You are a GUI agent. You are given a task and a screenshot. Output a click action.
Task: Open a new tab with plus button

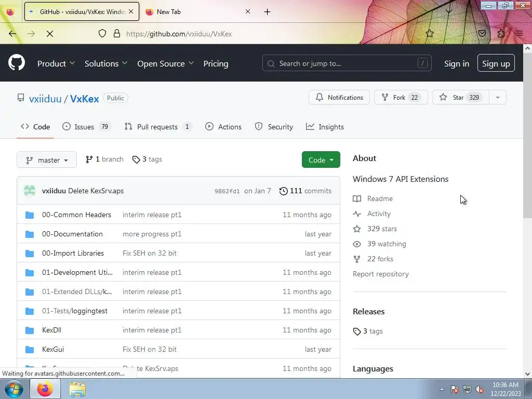[268, 12]
